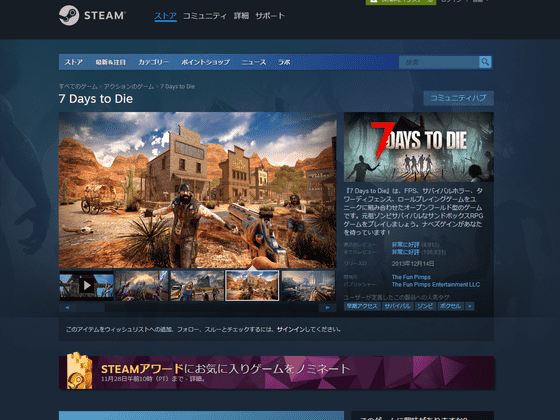Open developer The Fun Pimps link
The height and width of the screenshot is (420, 560).
[x=411, y=277]
